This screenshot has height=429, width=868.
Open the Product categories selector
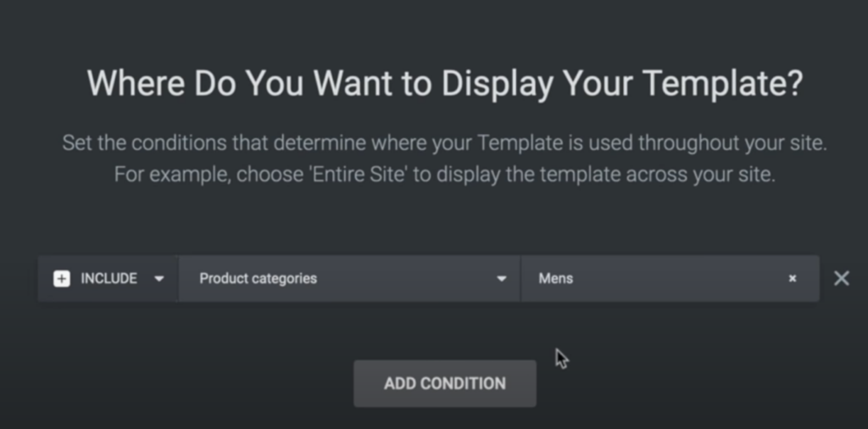click(349, 278)
